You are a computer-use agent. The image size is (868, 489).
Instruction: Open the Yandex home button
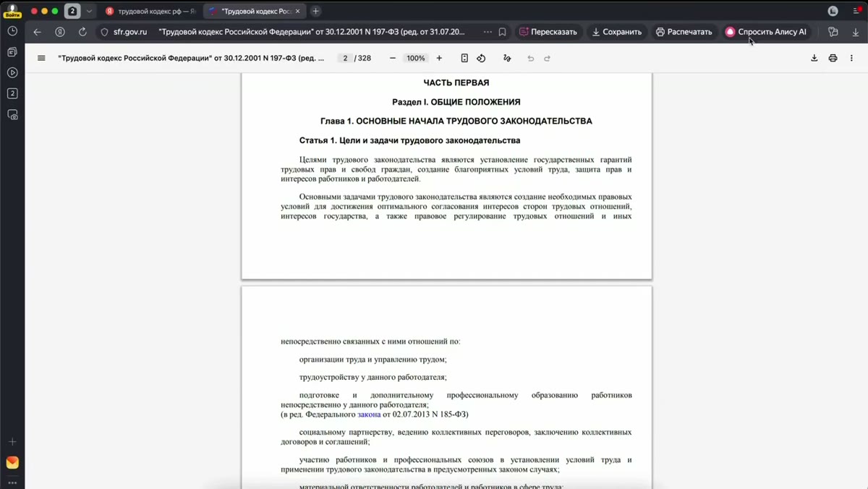60,32
